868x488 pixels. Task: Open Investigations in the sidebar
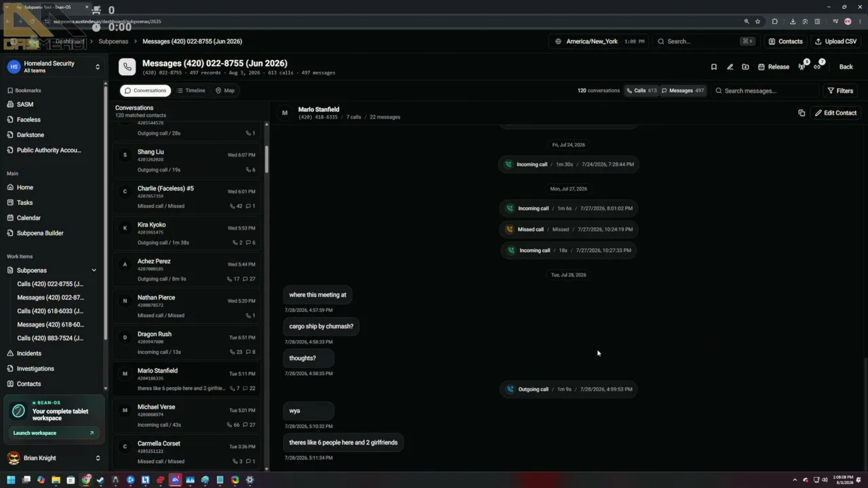35,369
